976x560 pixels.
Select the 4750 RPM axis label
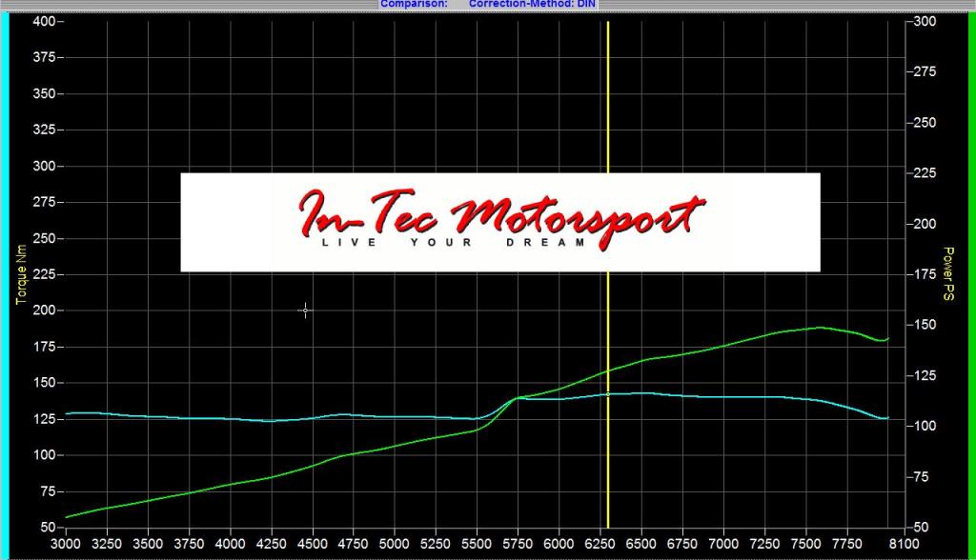tap(353, 544)
